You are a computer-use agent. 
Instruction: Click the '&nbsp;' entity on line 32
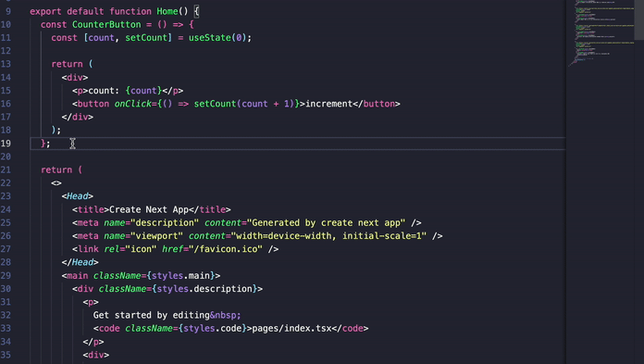pos(226,315)
